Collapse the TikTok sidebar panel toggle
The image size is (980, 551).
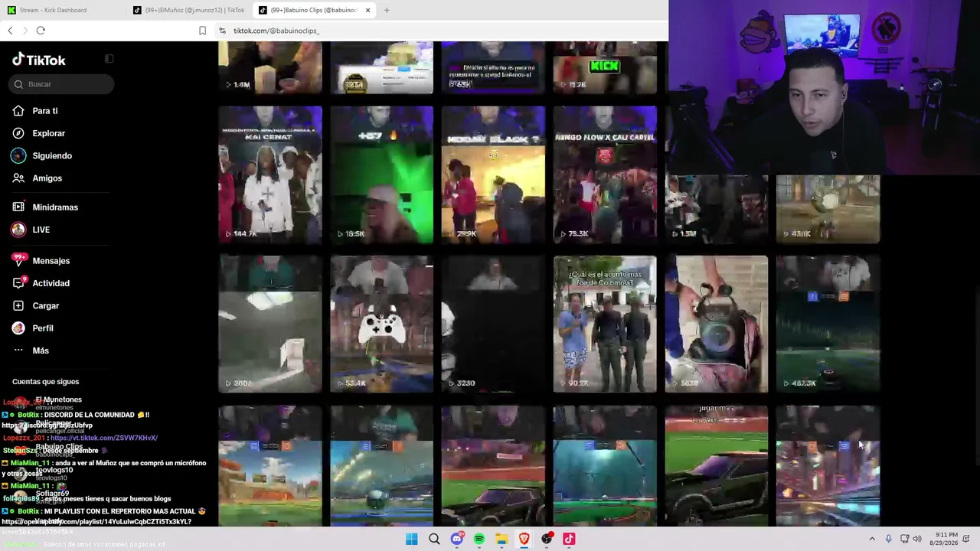coord(109,59)
